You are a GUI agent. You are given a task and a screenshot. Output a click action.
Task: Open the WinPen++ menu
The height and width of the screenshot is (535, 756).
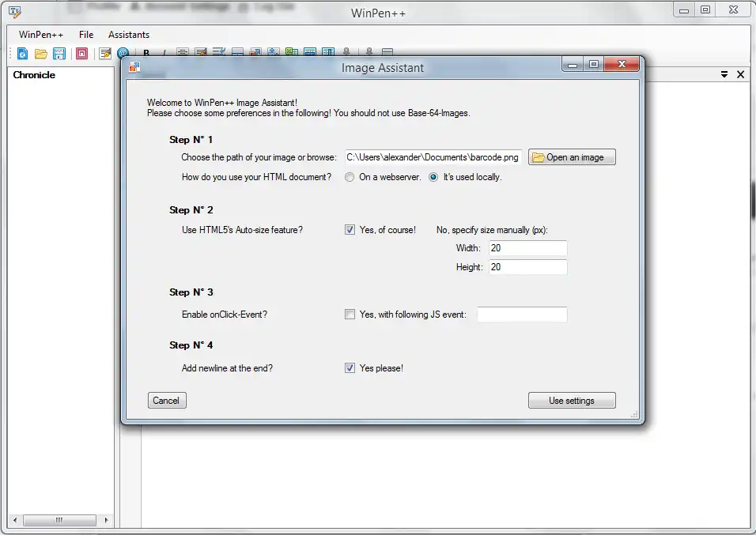(x=41, y=35)
